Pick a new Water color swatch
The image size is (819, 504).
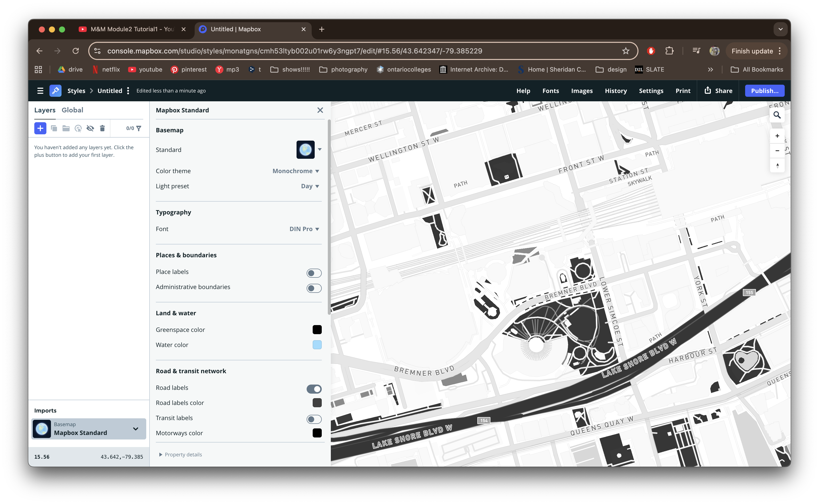[317, 345]
